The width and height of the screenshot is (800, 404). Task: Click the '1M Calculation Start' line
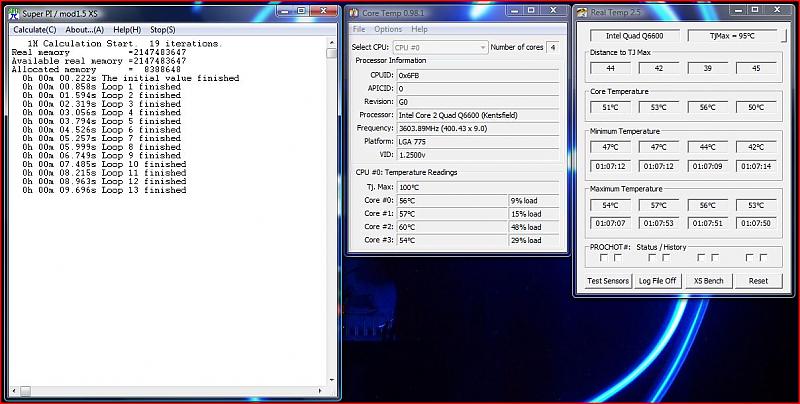[124, 44]
